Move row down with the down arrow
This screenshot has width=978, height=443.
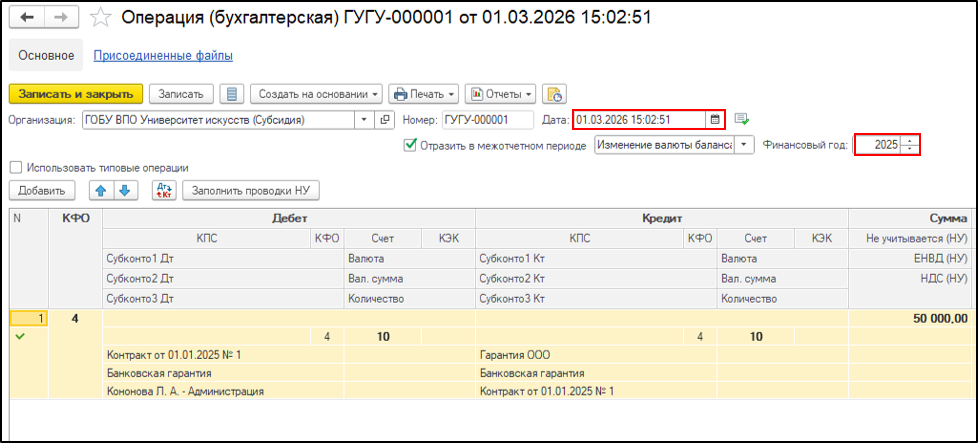point(124,191)
